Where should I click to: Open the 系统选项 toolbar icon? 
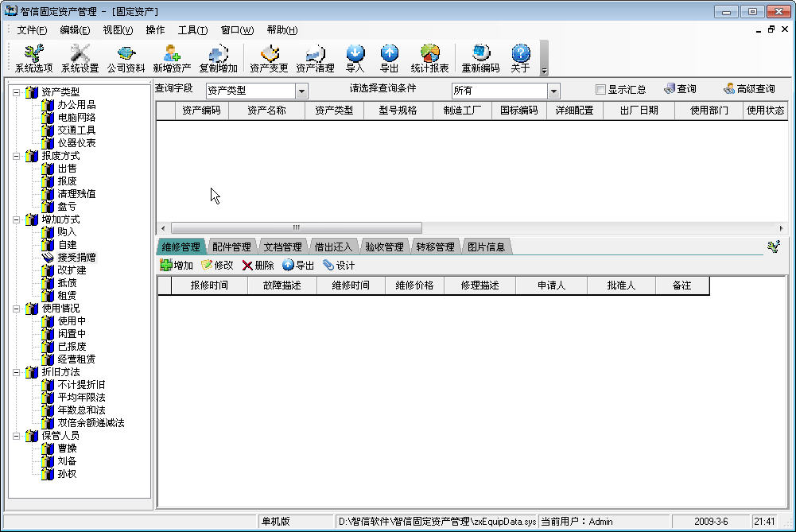33,58
